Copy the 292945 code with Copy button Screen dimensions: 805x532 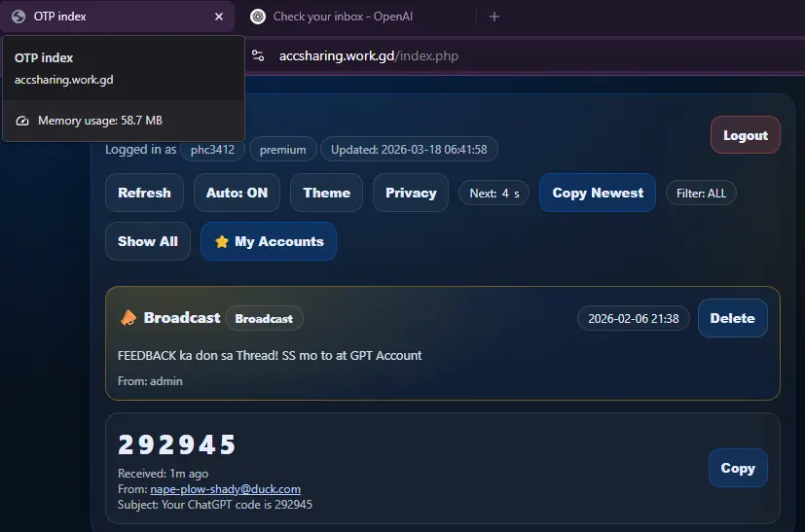coord(738,468)
